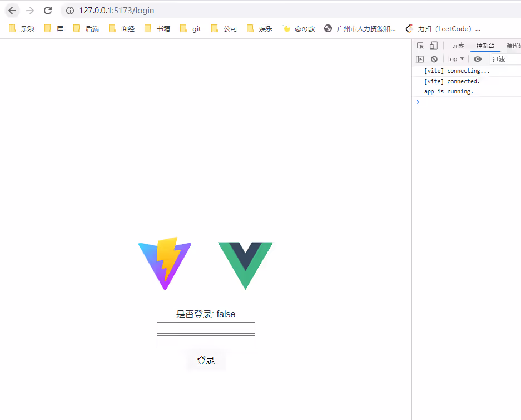This screenshot has width=521, height=420.
Task: Click the Vite lightning logo
Action: point(165,263)
